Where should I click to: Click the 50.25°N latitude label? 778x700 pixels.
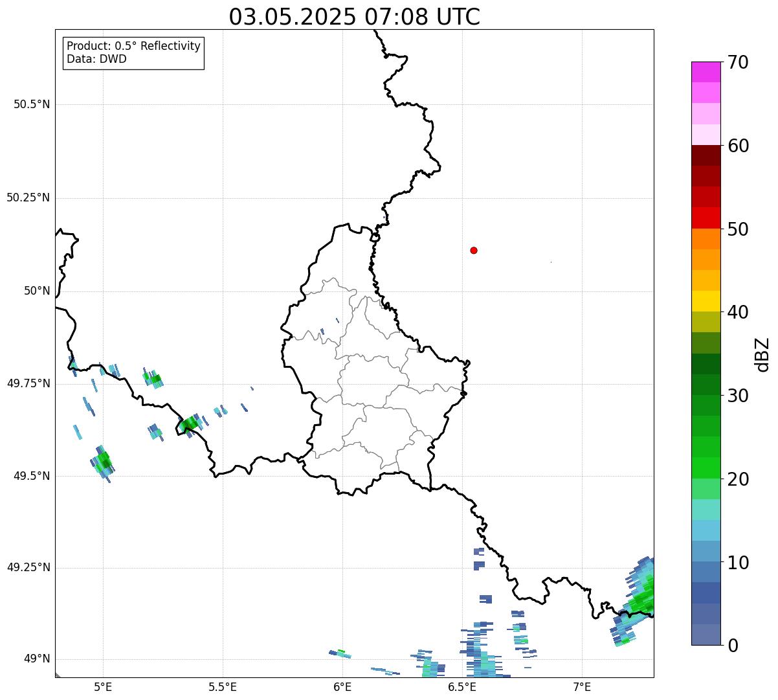pyautogui.click(x=28, y=198)
